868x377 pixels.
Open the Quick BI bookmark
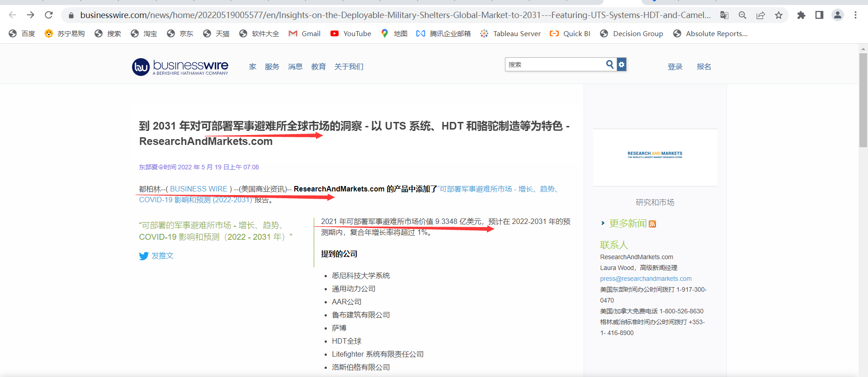[x=570, y=33]
